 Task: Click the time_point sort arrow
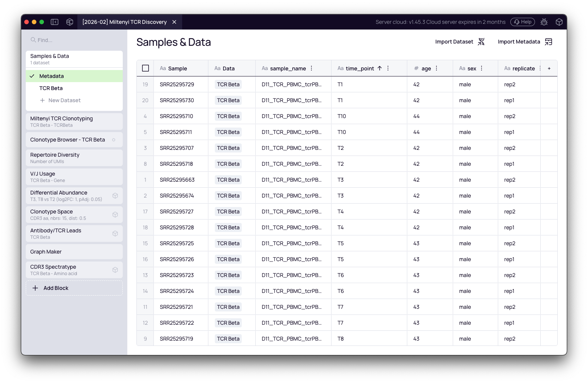coord(379,69)
